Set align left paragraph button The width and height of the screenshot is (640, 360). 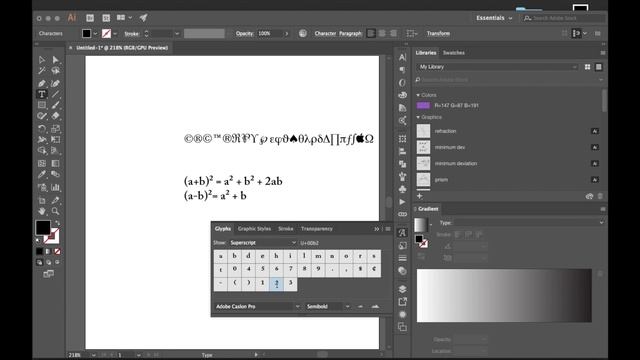[371, 33]
